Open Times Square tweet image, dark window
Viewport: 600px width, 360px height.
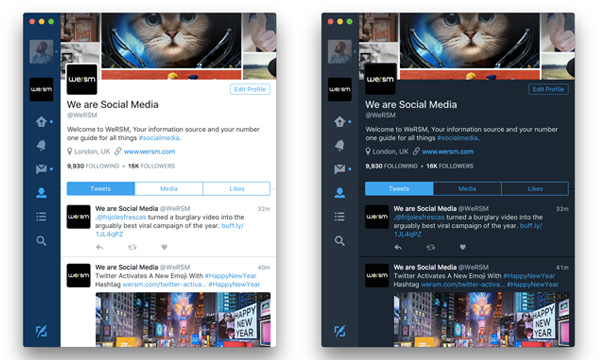click(x=481, y=319)
